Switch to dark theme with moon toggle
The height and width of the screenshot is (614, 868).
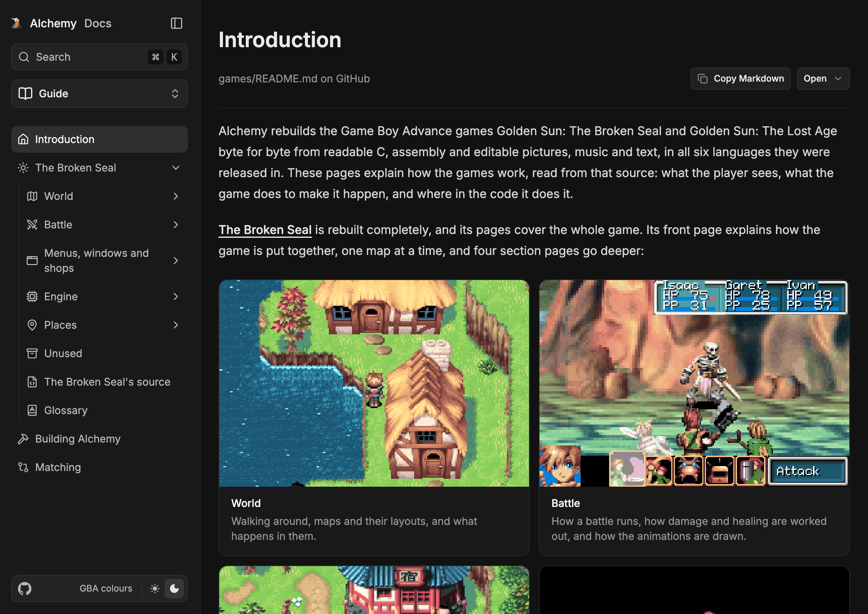click(x=174, y=588)
